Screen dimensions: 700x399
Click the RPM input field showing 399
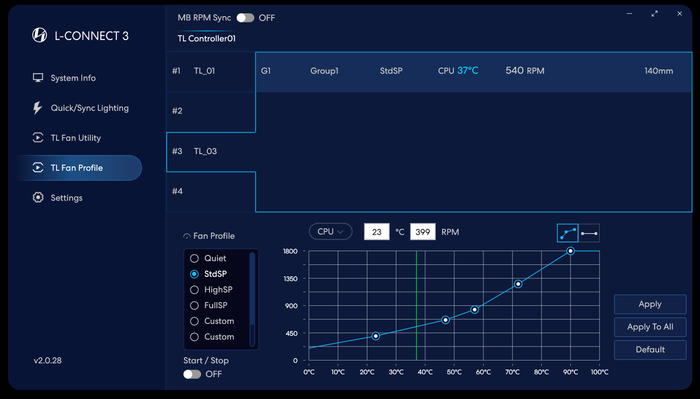[422, 232]
